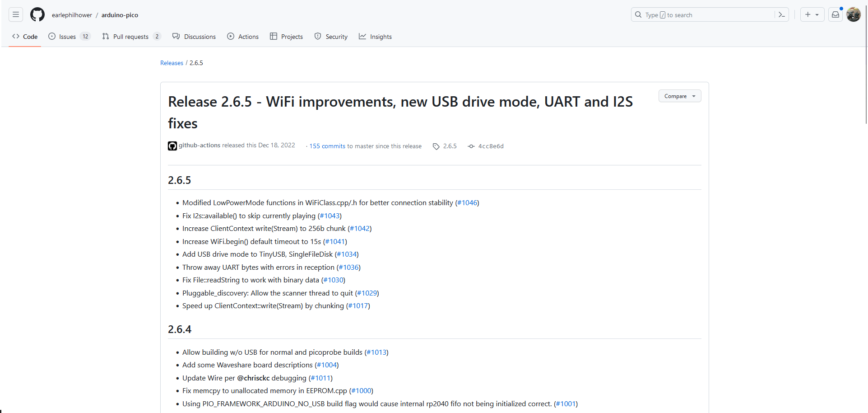Open the Issues tab
This screenshot has width=868, height=413.
click(70, 37)
